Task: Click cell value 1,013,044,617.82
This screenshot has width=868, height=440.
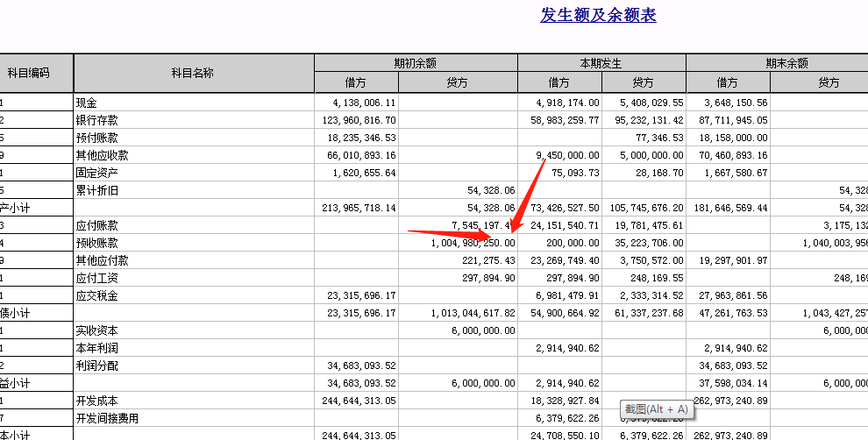Action: [473, 313]
